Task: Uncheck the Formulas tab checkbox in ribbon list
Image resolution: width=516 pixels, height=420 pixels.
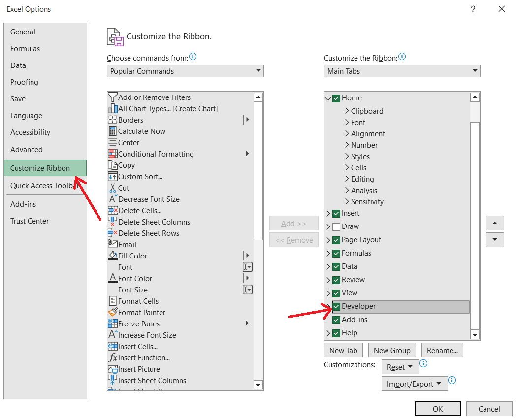Action: tap(336, 253)
